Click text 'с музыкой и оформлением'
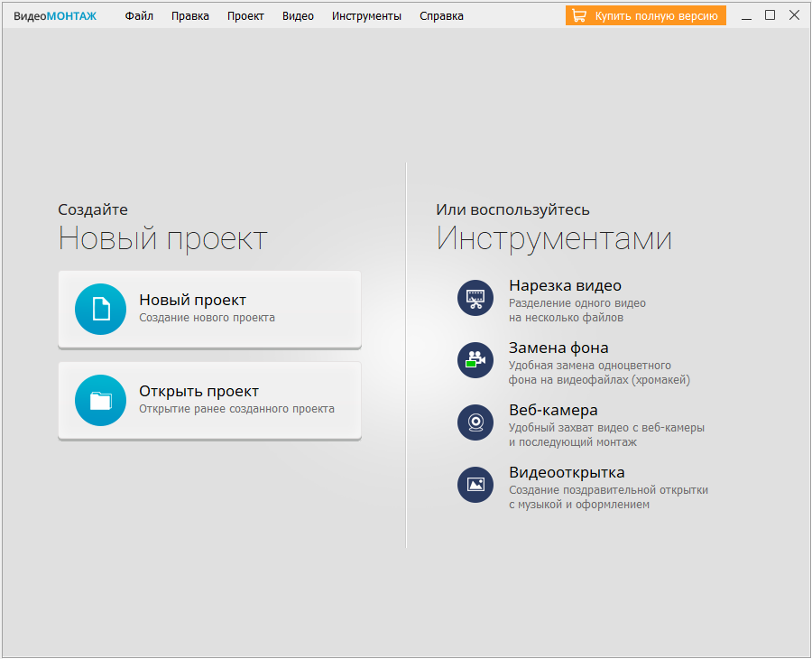812x659 pixels. click(x=579, y=504)
